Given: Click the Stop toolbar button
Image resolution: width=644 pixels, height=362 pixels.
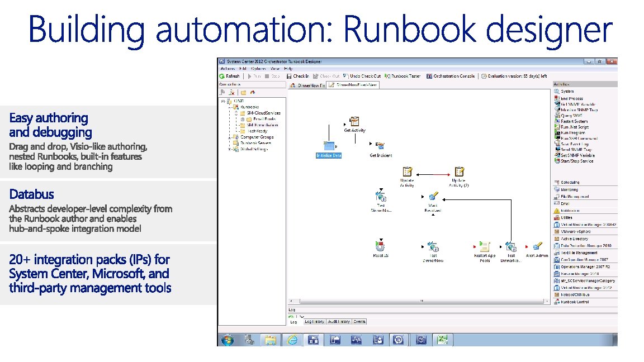Looking at the screenshot, I should click(272, 77).
